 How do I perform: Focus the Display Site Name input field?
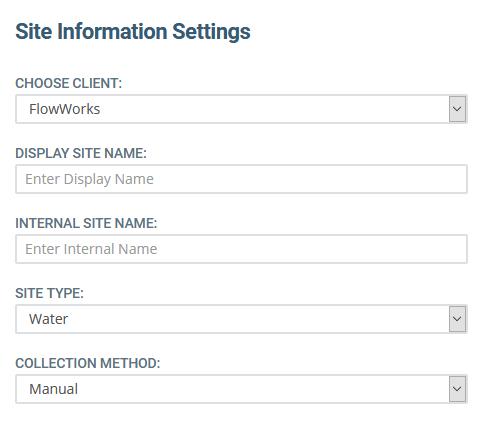[241, 179]
